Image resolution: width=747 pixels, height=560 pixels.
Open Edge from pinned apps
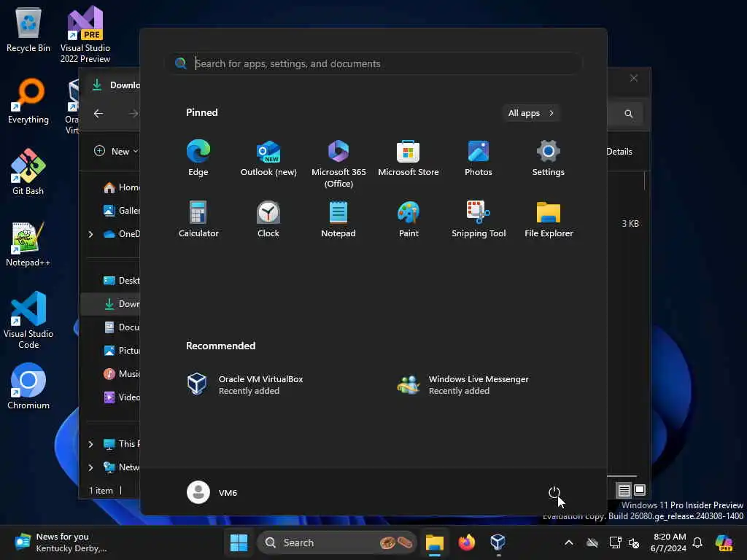pos(198,158)
